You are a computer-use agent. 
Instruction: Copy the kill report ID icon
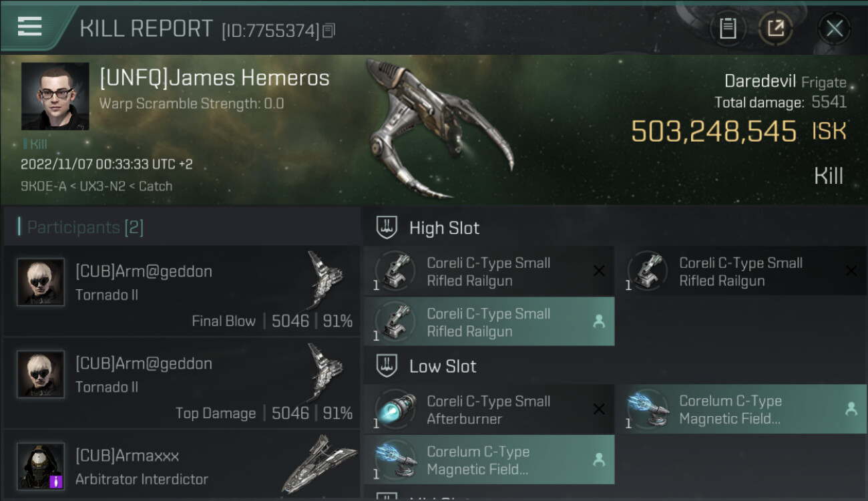pyautogui.click(x=329, y=30)
